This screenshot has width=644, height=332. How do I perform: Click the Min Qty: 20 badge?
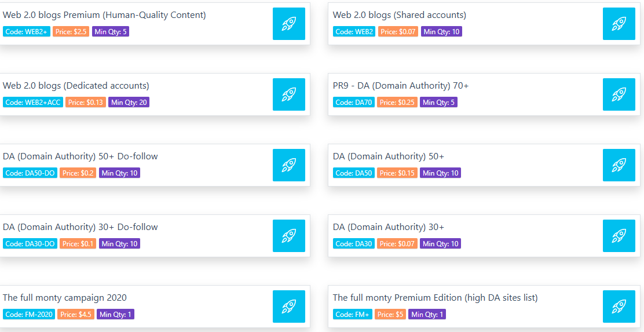coord(129,103)
